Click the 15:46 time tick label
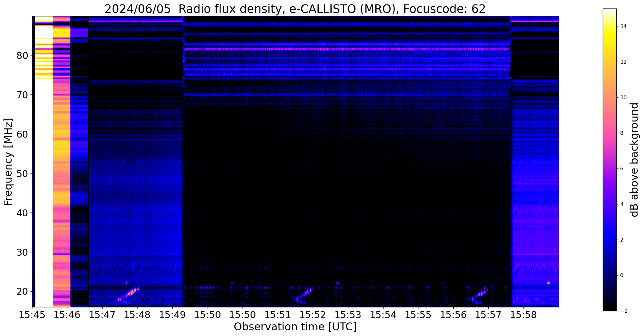Viewport: 644px width, 336px height. click(67, 315)
